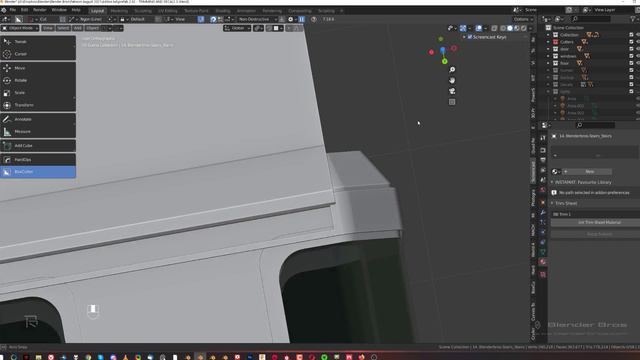Toggle the Screencast Keys checkbox
The image size is (640, 360).
(470, 37)
